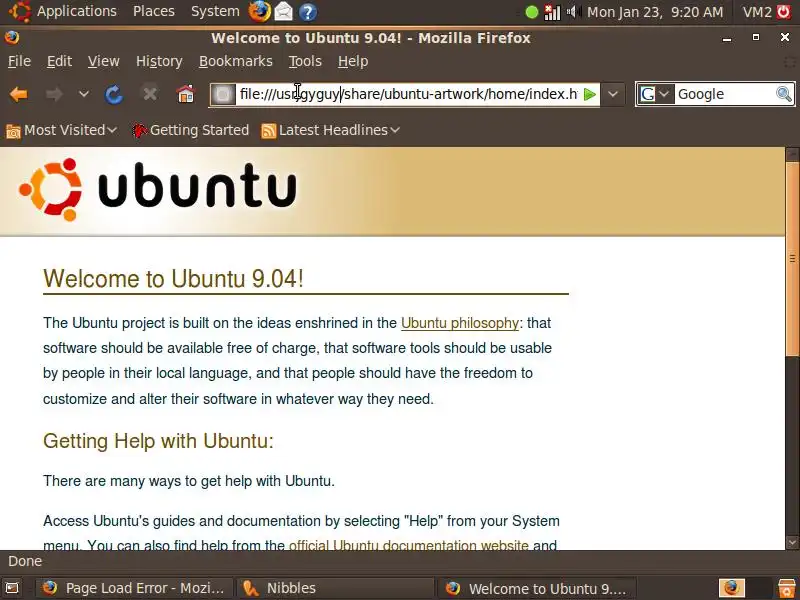Switch to Page Load Error Firefox window
This screenshot has height=600, width=800.
[x=135, y=588]
